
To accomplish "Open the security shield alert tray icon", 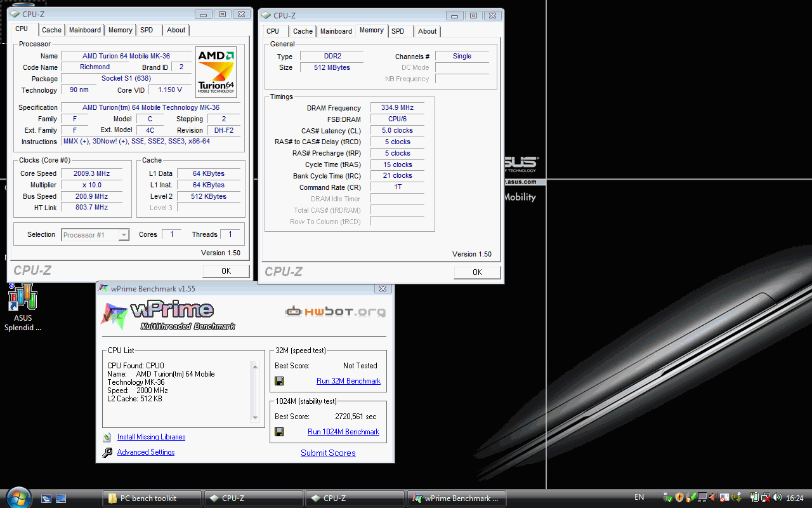I will (x=679, y=498).
